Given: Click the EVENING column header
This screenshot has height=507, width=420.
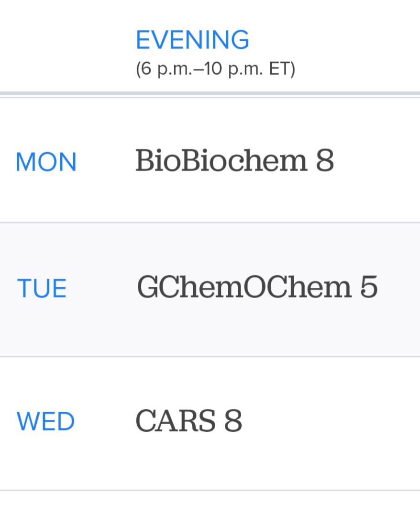Looking at the screenshot, I should tap(192, 40).
